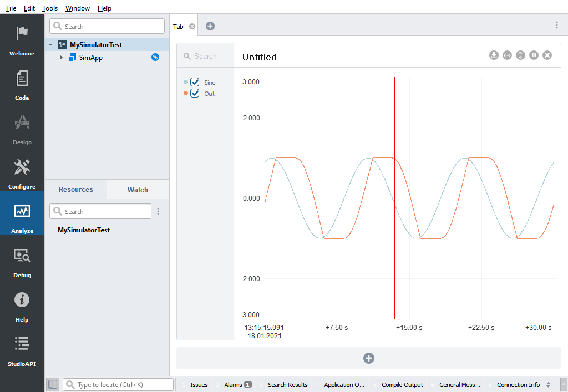Screen dimensions: 568x392
Task: Toggle the sidebar visibility button in status bar
Action: (53, 384)
